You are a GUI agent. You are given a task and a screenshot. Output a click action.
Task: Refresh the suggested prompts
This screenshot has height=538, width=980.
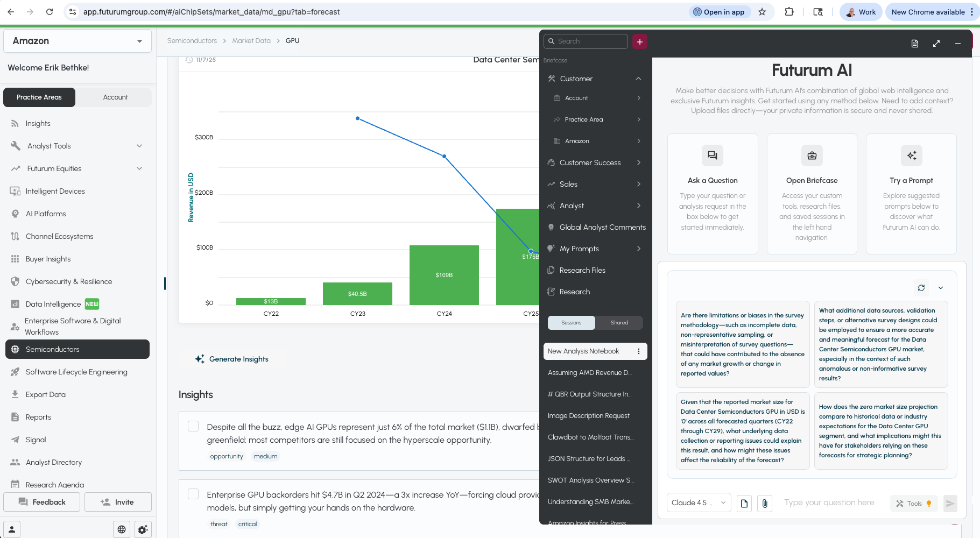point(921,288)
